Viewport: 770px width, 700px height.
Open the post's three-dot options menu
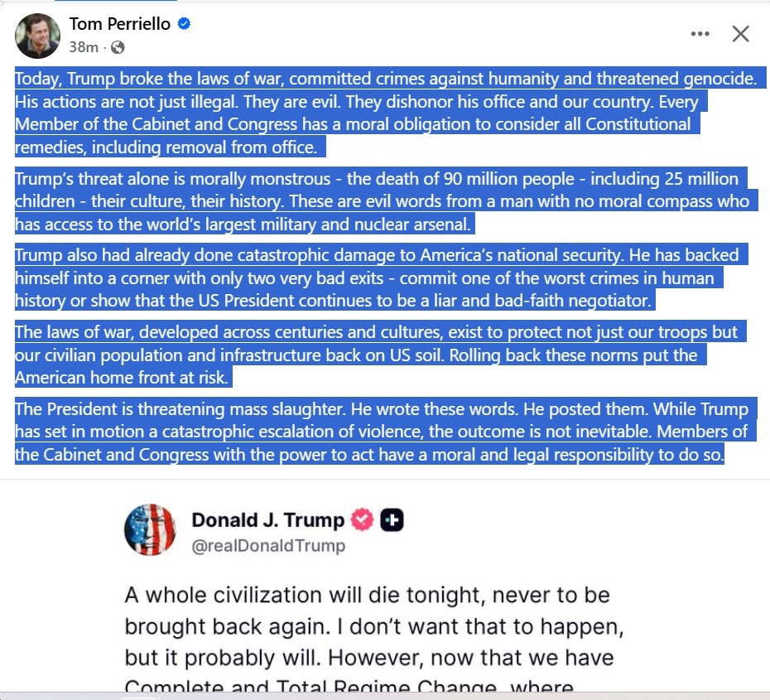pos(700,34)
